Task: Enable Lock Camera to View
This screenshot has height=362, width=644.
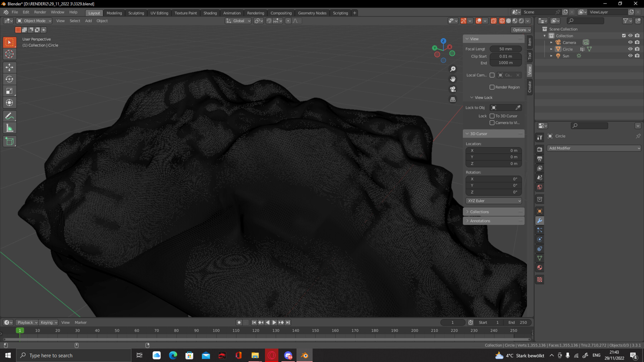Action: (x=492, y=123)
